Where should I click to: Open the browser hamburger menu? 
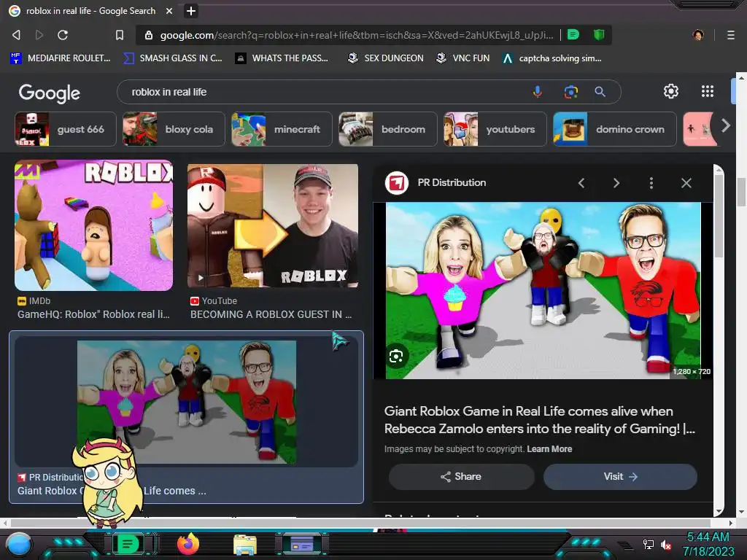click(731, 35)
